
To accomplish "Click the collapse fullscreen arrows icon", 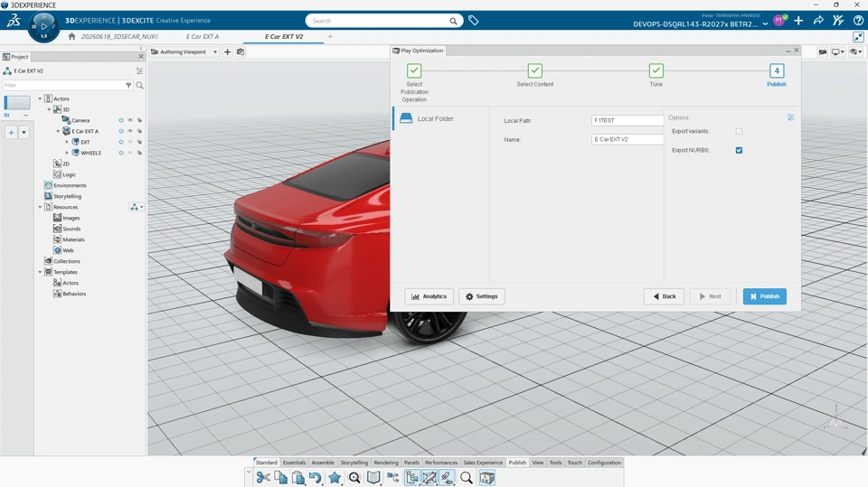I will coord(858,37).
